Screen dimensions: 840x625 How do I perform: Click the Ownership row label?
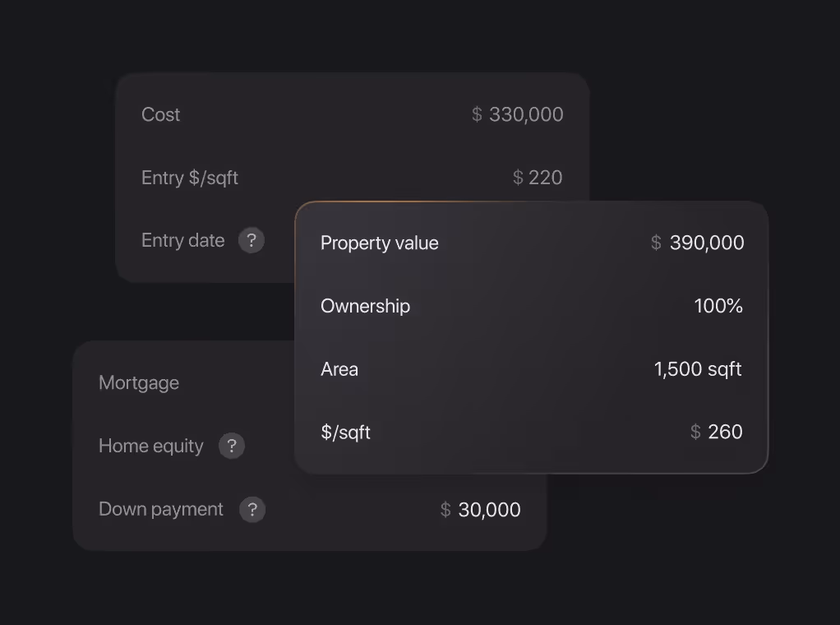[365, 305]
